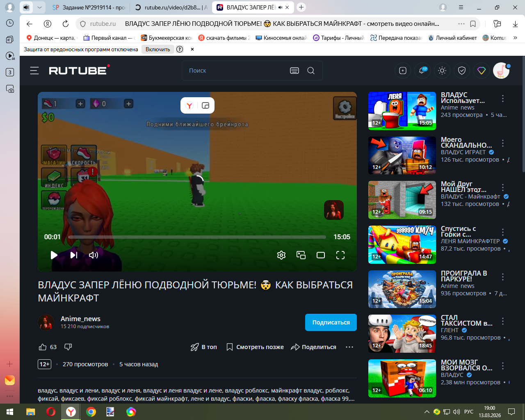Mute the player volume

pos(94,255)
